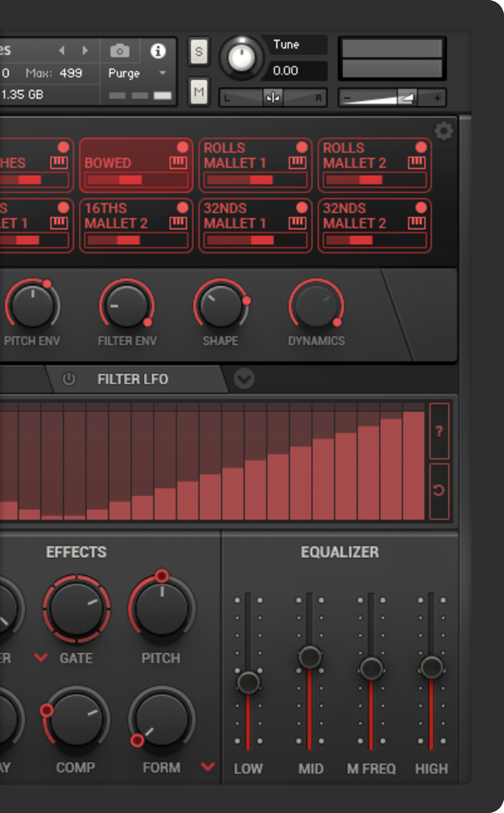Click the LOW equalizer slider handle
This screenshot has height=813, width=504.
click(248, 682)
